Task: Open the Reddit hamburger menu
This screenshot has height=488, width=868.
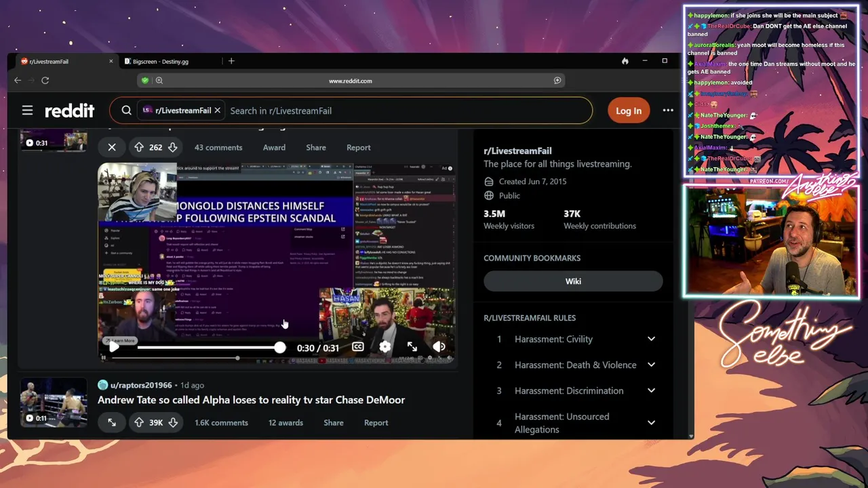Action: pos(27,110)
